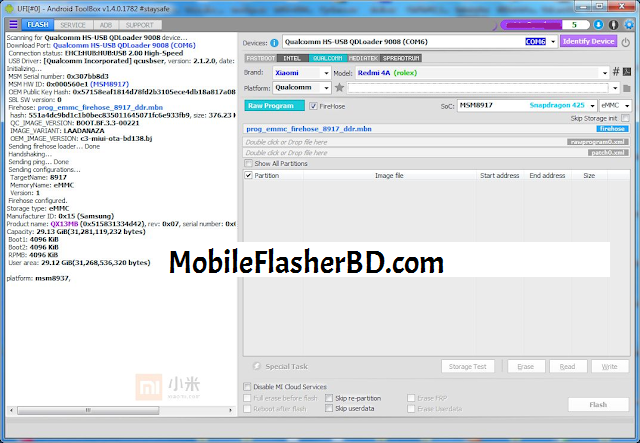The image size is (640, 443).
Task: Click the patch0.xml drop file field
Action: [x=436, y=153]
